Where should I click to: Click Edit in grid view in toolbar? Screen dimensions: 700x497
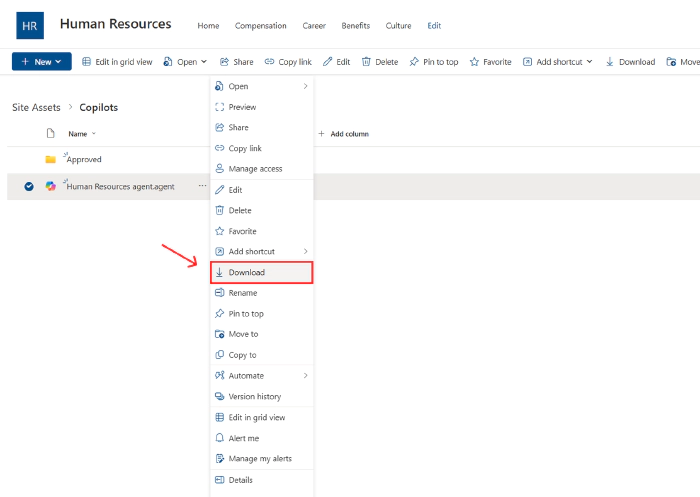tap(117, 62)
